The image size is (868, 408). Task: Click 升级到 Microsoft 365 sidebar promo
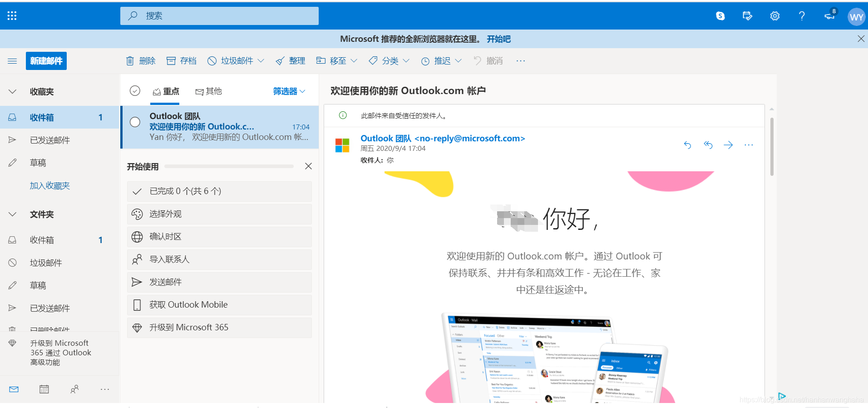59,353
